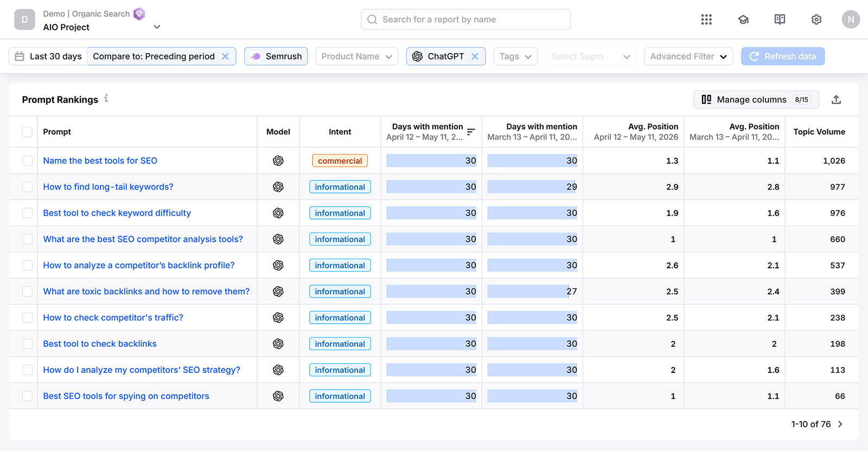The image size is (868, 451).
Task: Click the calendar icon in date filter
Action: [20, 56]
